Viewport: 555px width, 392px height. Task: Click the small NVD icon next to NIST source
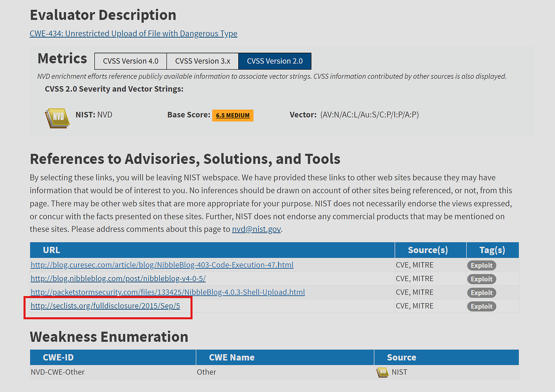coord(382,372)
